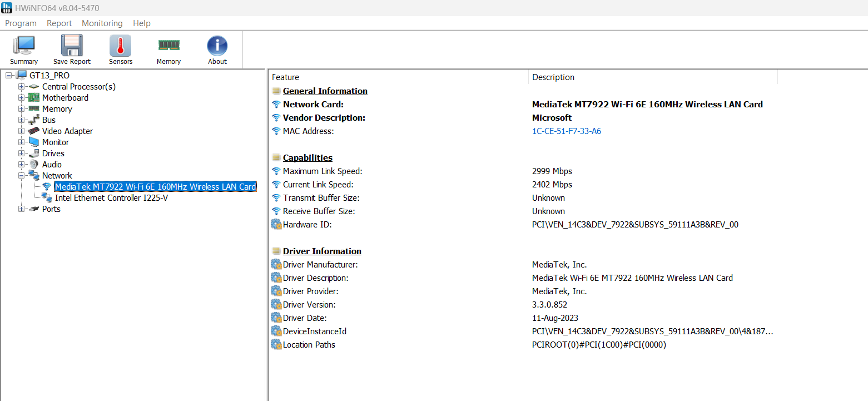Select the Monitor tree item label

(56, 142)
